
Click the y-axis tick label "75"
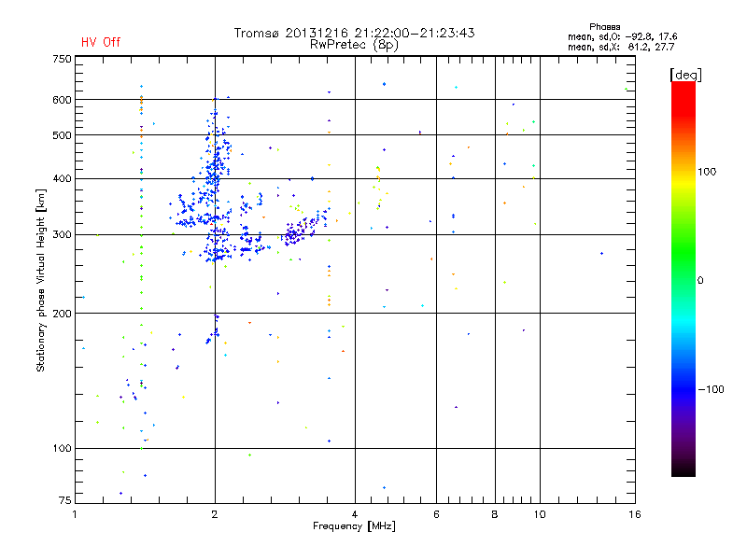coord(65,500)
